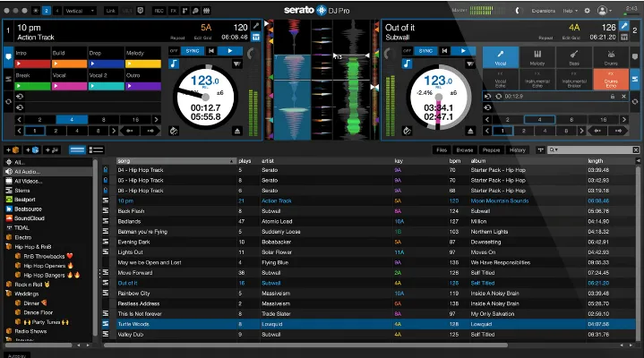
Task: Open the Browse panel tab
Action: (465, 149)
